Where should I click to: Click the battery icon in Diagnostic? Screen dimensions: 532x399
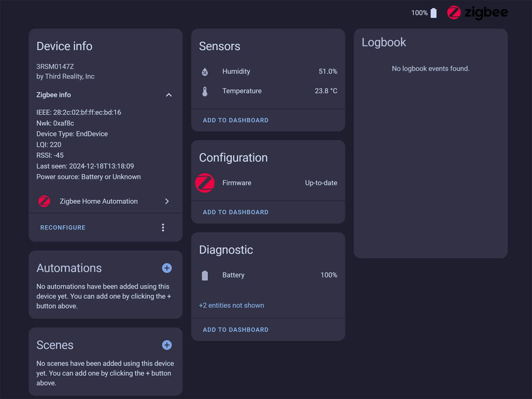pos(205,275)
